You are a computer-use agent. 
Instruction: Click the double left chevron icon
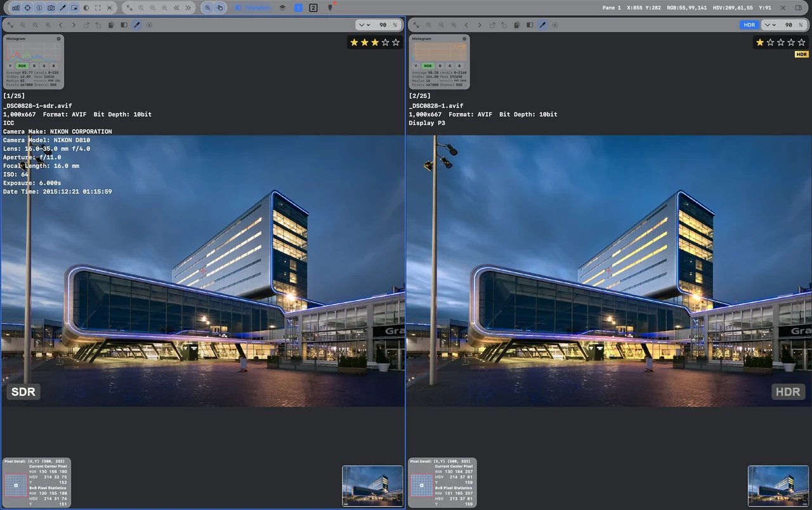(x=176, y=8)
